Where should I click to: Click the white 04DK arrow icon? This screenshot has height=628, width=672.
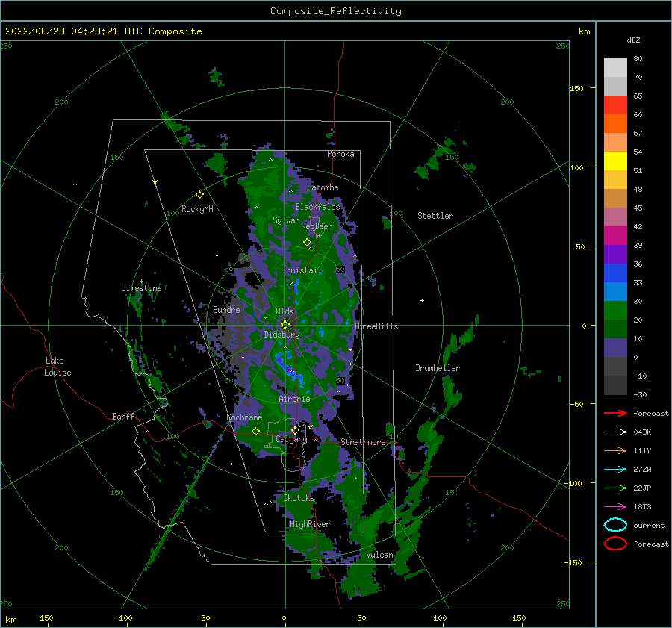point(615,432)
